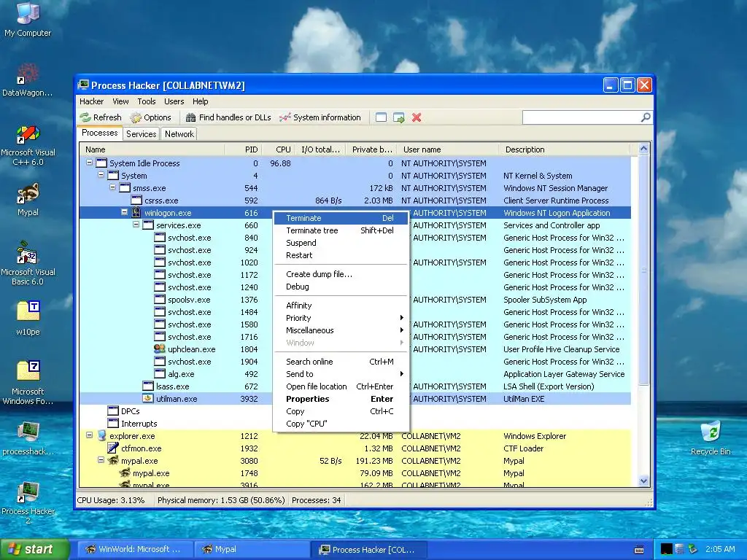
Task: Choose Create dump file... option
Action: point(341,274)
